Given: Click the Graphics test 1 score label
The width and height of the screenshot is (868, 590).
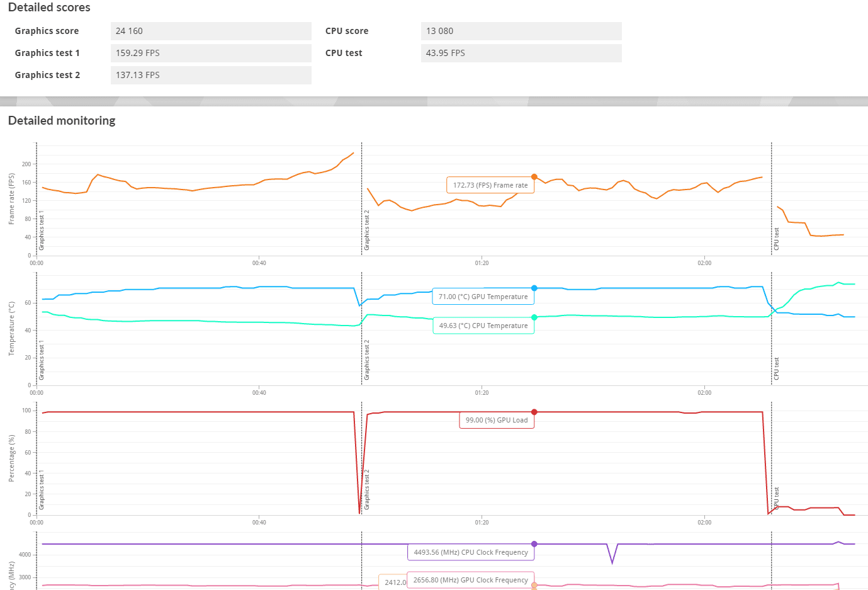Looking at the screenshot, I should (47, 53).
